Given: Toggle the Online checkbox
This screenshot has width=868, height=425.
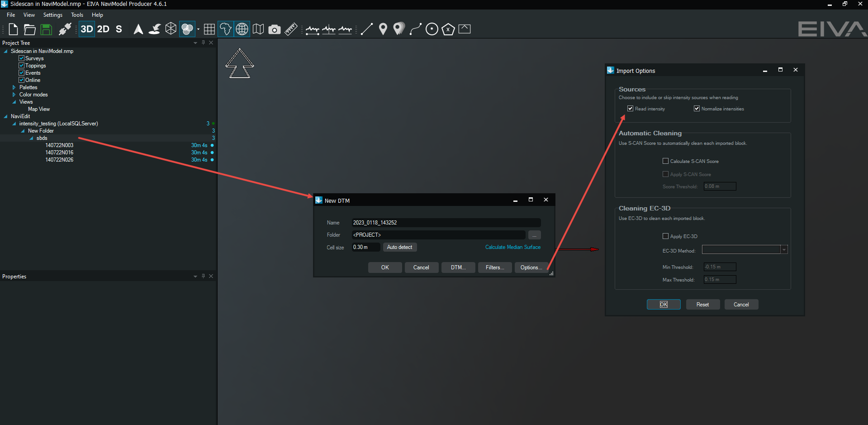Looking at the screenshot, I should pyautogui.click(x=21, y=80).
